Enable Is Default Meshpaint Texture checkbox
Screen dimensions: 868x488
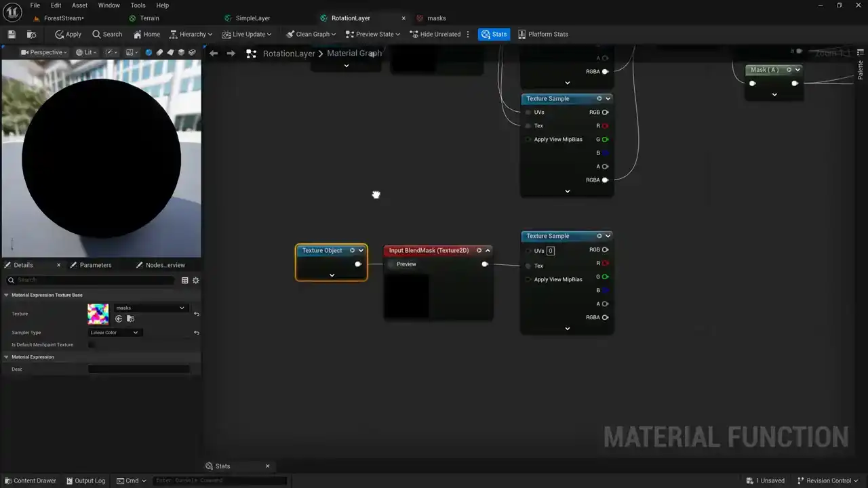[92, 345]
